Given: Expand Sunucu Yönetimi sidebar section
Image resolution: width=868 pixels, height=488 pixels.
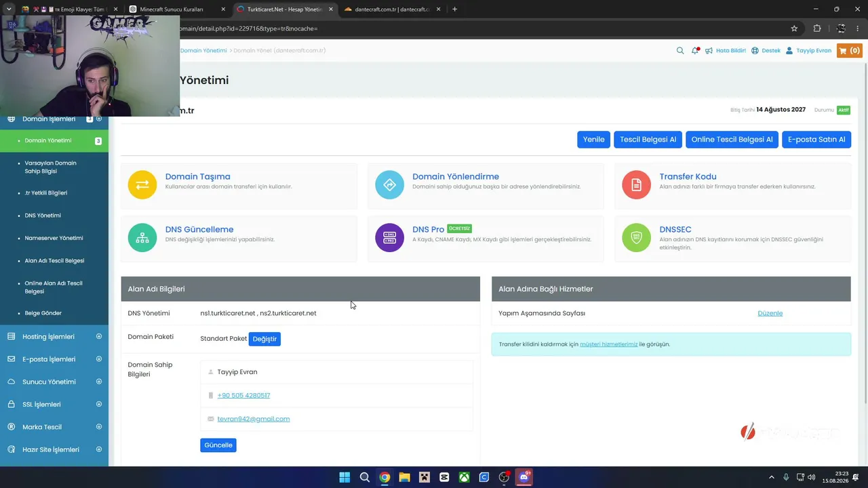Looking at the screenshot, I should pyautogui.click(x=99, y=382).
